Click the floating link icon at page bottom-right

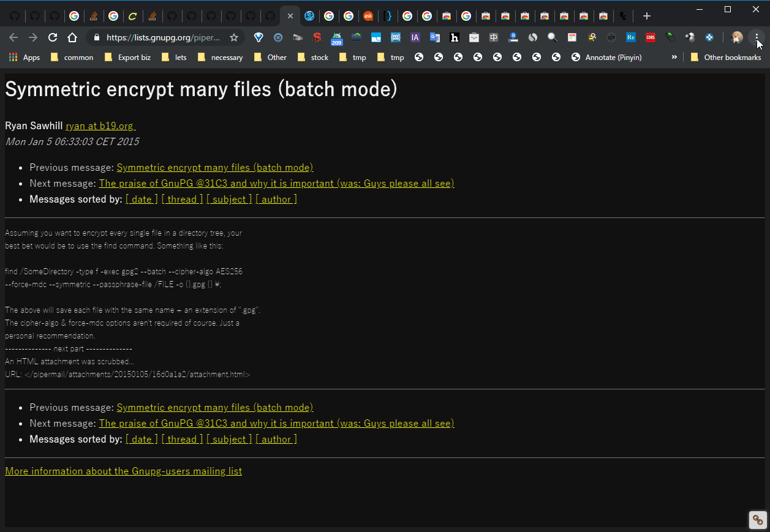[x=758, y=520]
